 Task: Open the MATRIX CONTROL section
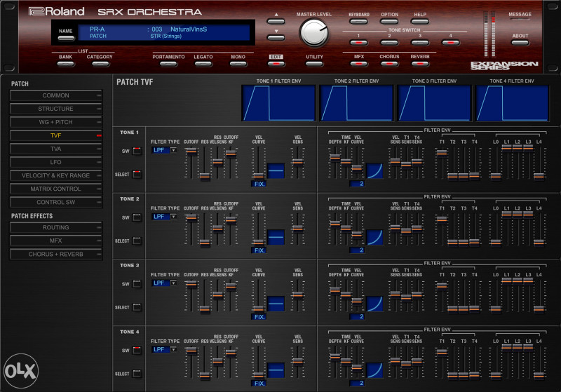56,189
